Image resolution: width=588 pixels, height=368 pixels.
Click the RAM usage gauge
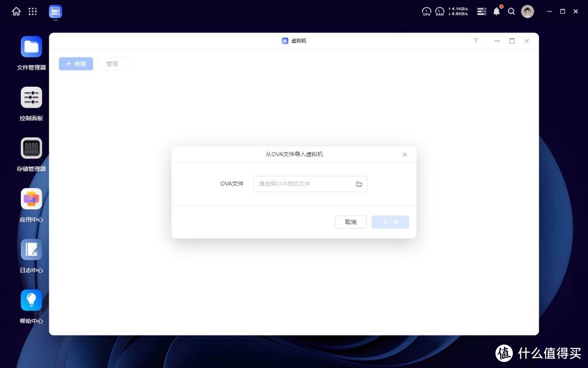(x=440, y=11)
